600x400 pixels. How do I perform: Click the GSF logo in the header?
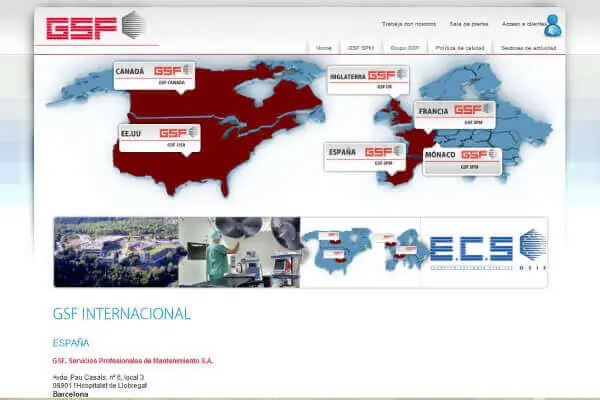[x=96, y=26]
